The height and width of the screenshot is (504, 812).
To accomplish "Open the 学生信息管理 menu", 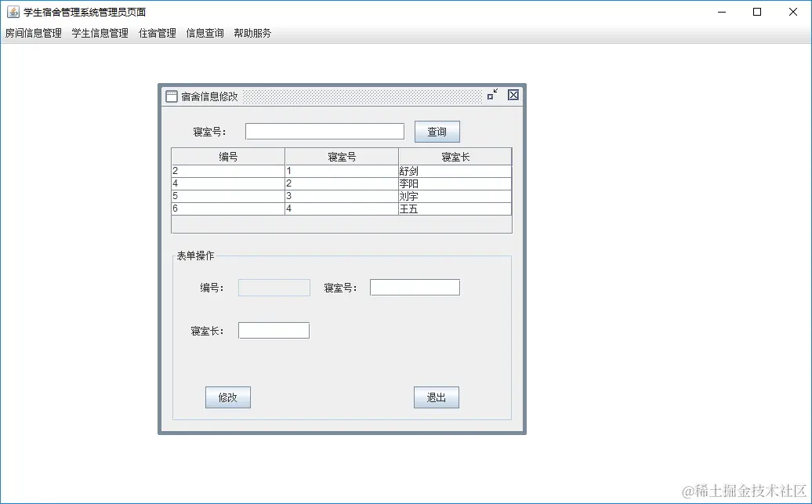I will click(99, 33).
